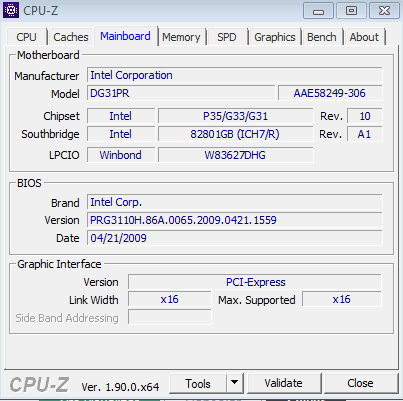Click the Manufacturer label
The image size is (403, 401).
pos(47,76)
